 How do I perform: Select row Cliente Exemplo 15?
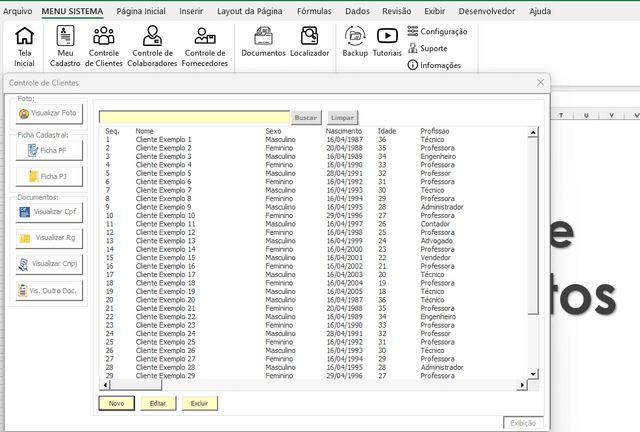[x=313, y=258]
